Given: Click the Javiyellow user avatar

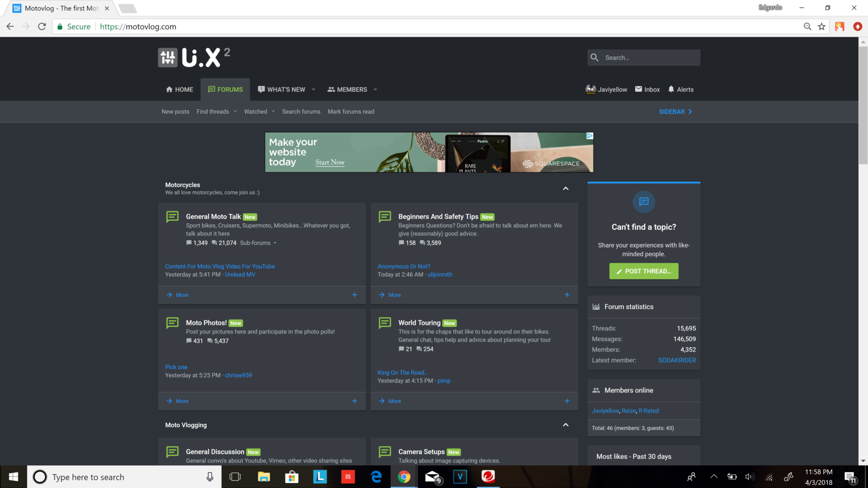Looking at the screenshot, I should (x=591, y=89).
